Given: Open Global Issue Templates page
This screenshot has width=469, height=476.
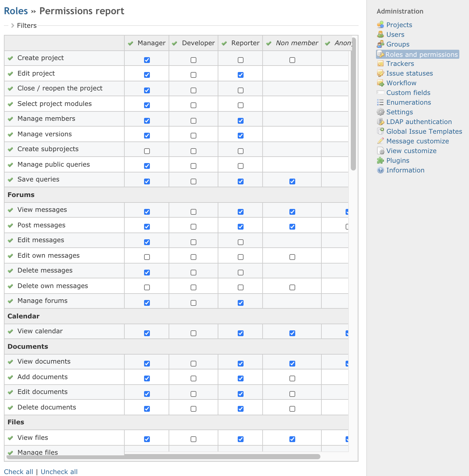Looking at the screenshot, I should 424,131.
